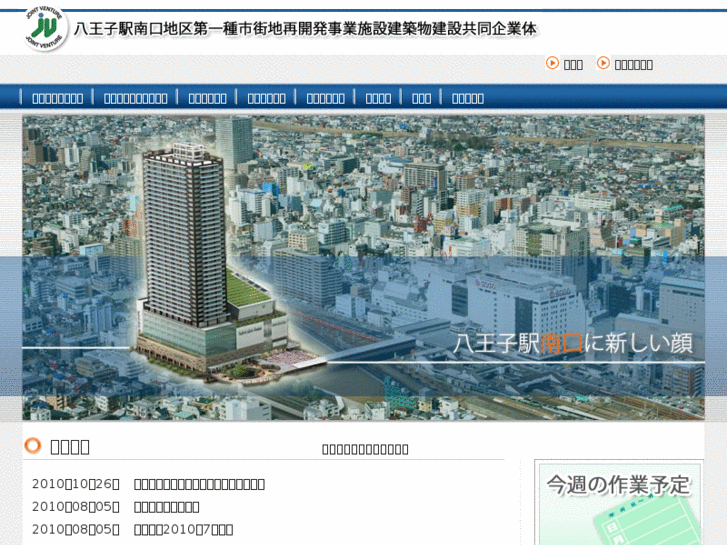
Task: Click the JV Joint Venture logo
Action: point(45,29)
